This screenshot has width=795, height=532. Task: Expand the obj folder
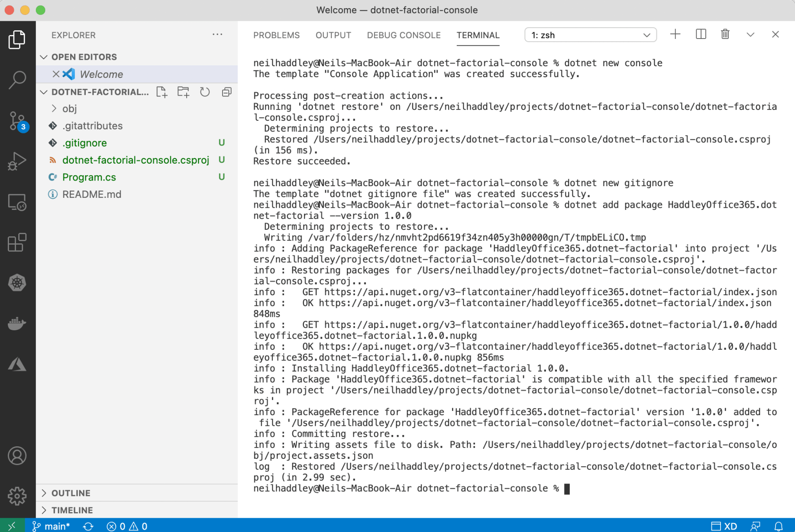coord(137,109)
